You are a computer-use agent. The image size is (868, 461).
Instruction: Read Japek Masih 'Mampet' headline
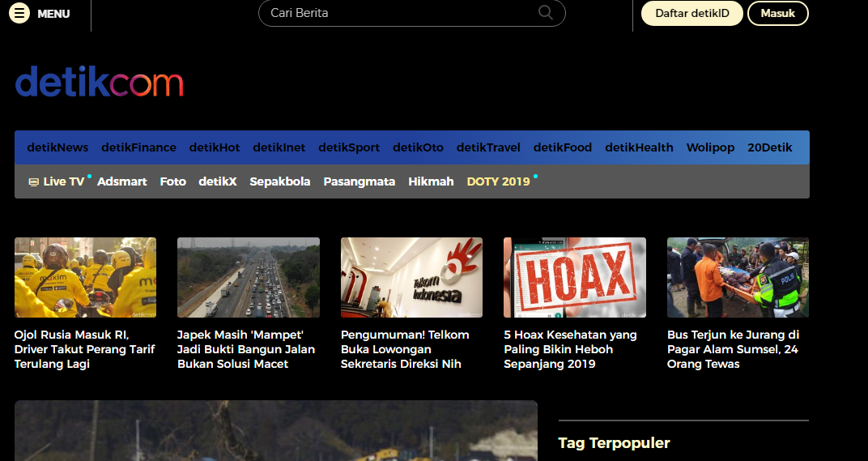pos(246,349)
